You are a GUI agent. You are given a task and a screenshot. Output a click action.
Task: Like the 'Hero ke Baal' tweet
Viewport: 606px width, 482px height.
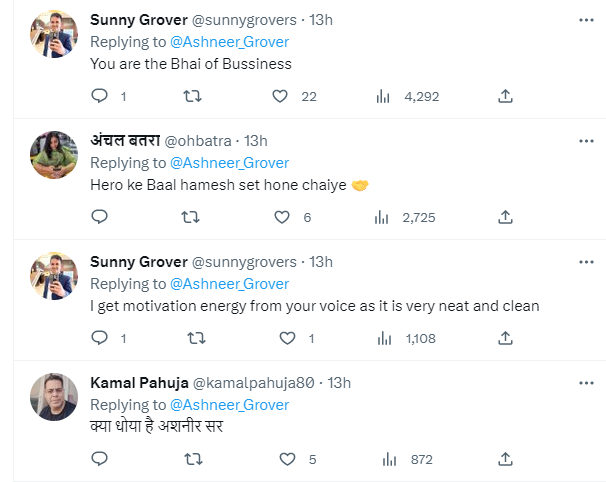282,217
